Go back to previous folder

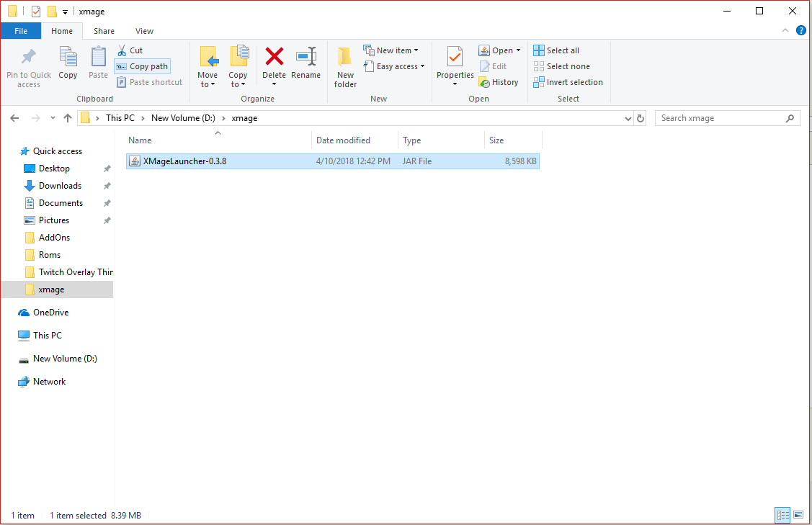coord(14,118)
